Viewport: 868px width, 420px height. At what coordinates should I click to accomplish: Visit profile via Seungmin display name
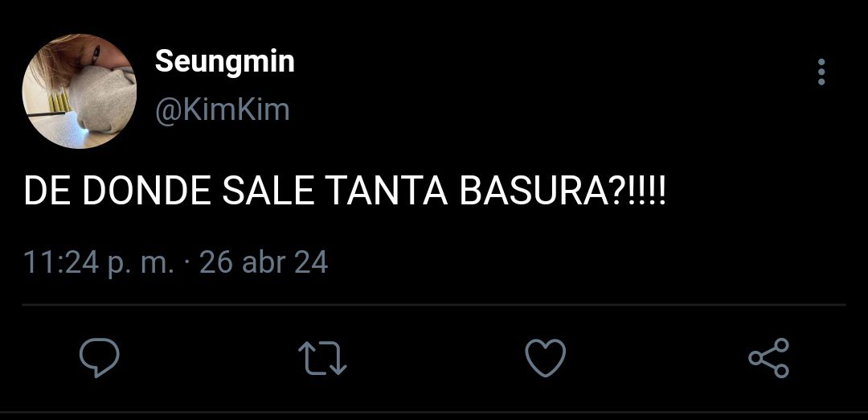pos(224,62)
